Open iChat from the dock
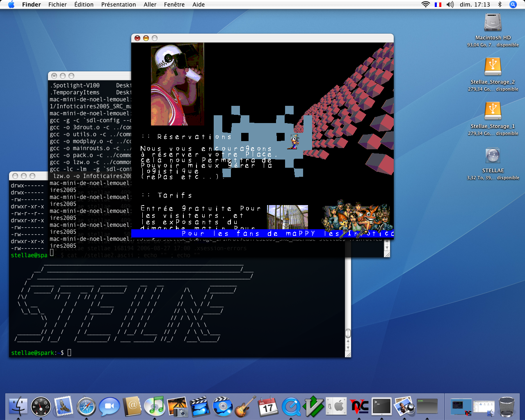Viewport: 525px width, 420px height. (x=109, y=406)
